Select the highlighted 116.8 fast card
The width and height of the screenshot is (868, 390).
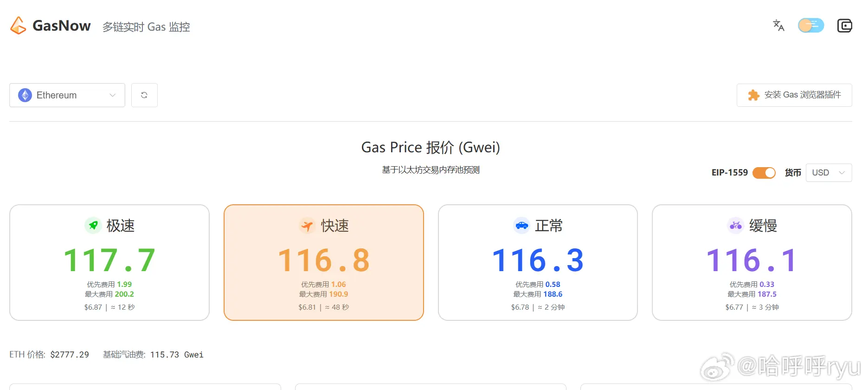[323, 262]
